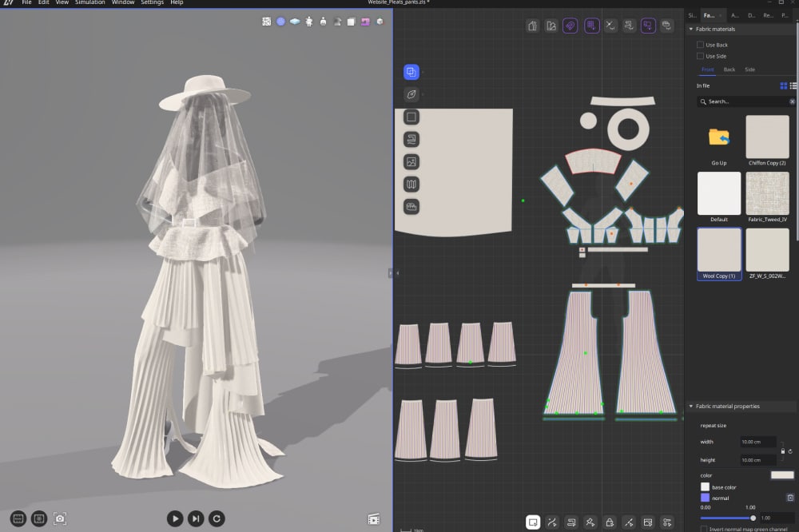Enable the Use Side checkbox
799x532 pixels.
pyautogui.click(x=700, y=56)
